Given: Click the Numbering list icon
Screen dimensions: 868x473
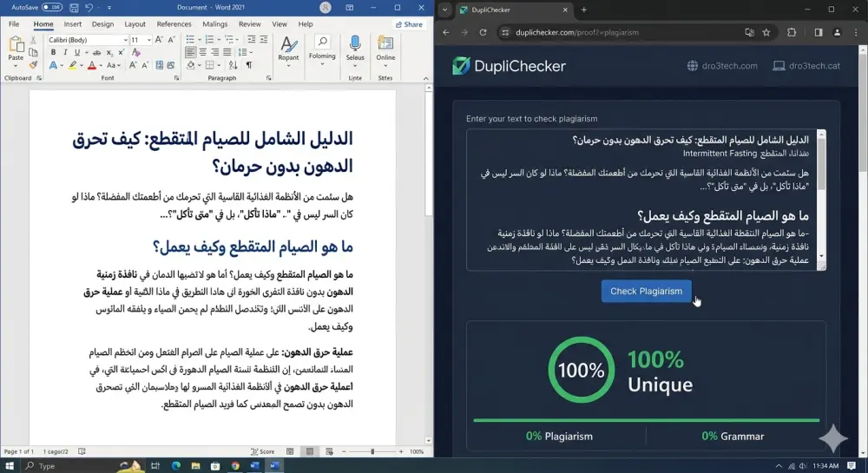Looking at the screenshot, I should point(209,40).
